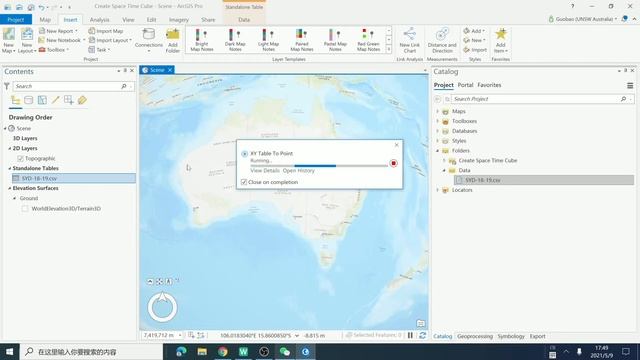Click the New Report button
This screenshot has height=360, width=640.
58,31
